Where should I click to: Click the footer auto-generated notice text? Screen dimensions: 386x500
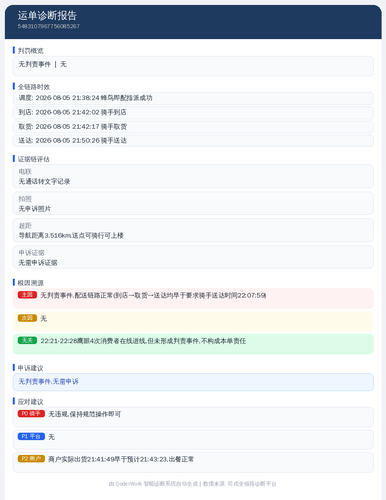coord(193,484)
